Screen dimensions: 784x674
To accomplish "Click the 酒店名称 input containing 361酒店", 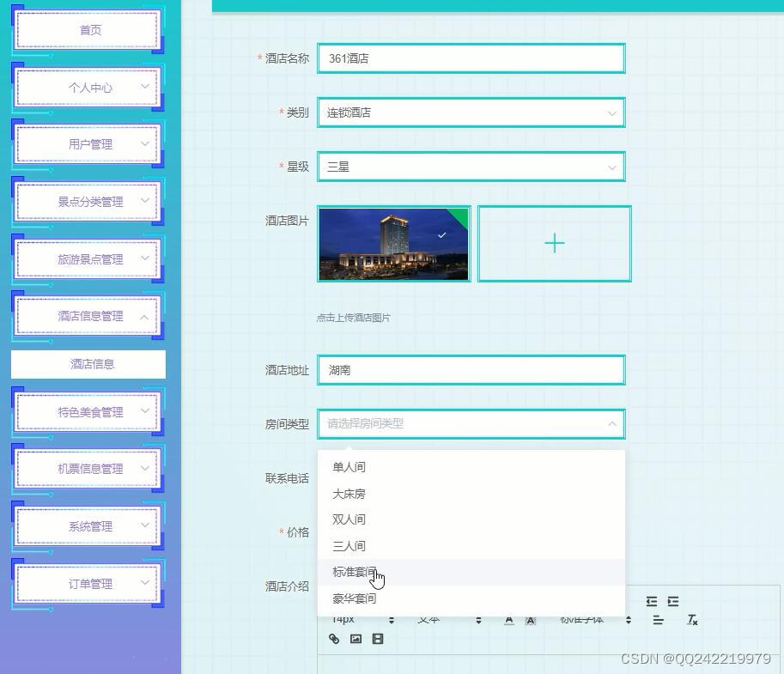I will (x=471, y=58).
